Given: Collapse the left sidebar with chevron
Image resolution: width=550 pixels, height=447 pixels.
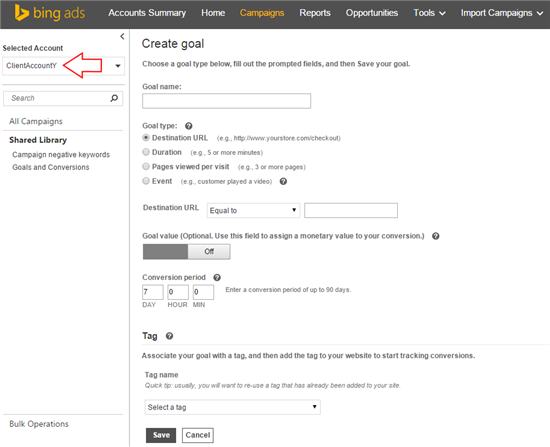Looking at the screenshot, I should point(122,36).
